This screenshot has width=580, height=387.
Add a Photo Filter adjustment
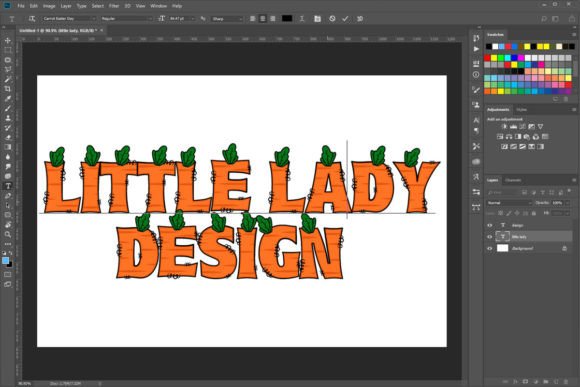pos(527,137)
